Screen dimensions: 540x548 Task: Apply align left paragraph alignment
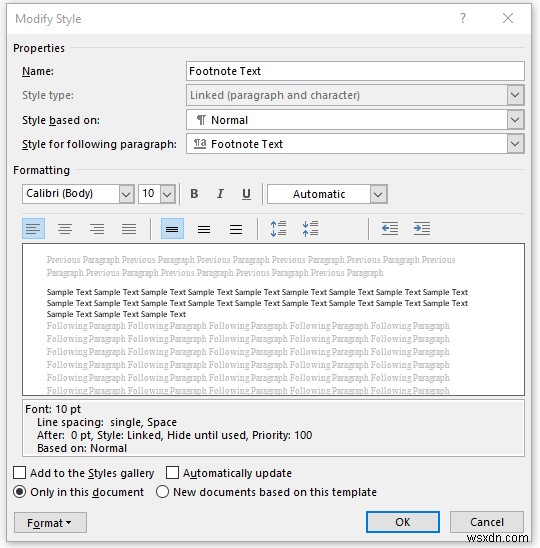point(34,229)
